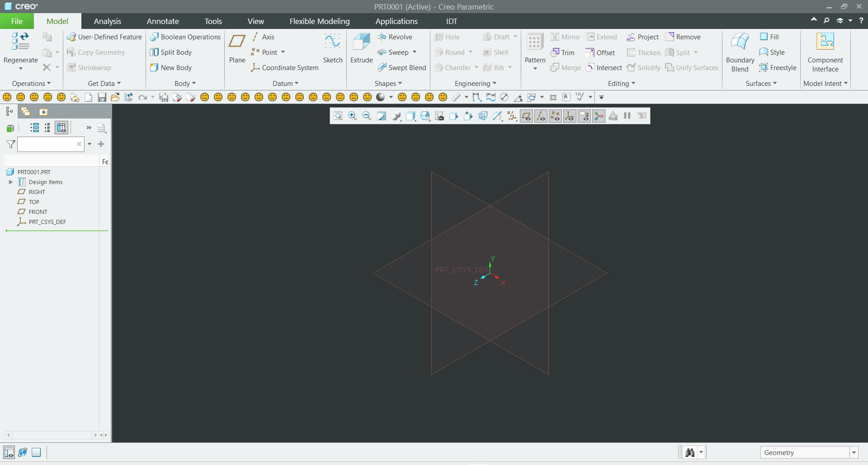Image resolution: width=868 pixels, height=465 pixels.
Task: Click the Revolve button
Action: [395, 37]
